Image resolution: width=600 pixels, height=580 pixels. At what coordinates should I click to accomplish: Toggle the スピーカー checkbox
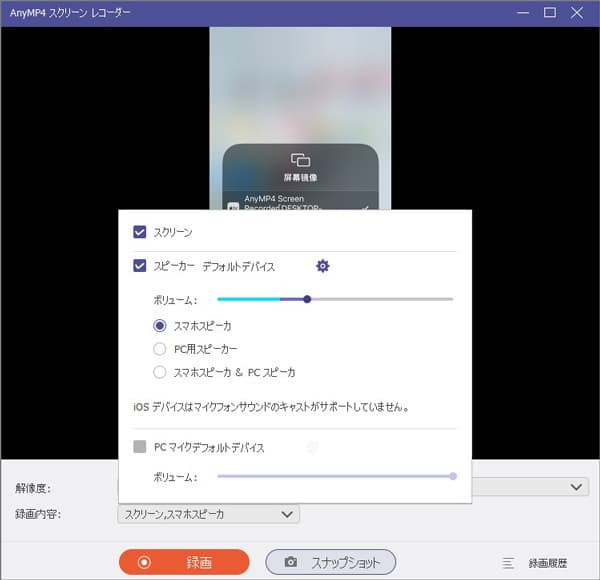coord(140,266)
